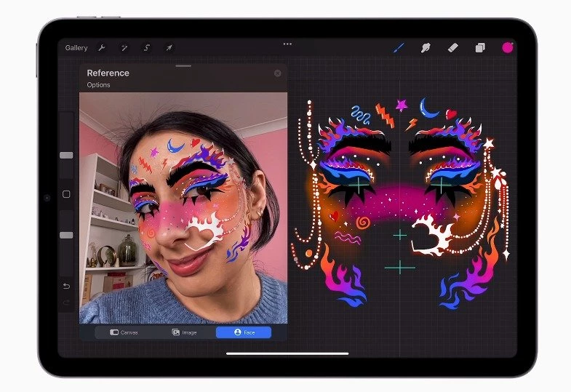Select the Face reference tab
571x392 pixels.
[243, 332]
